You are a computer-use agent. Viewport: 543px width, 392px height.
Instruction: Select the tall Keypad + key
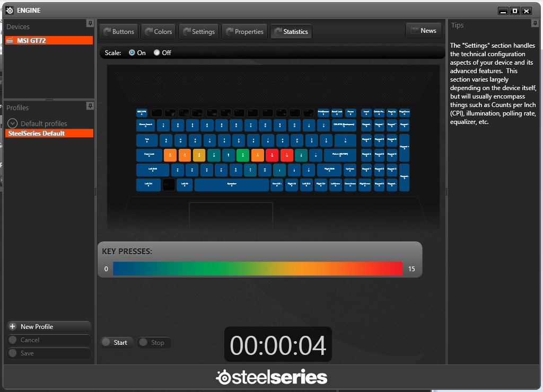click(x=405, y=148)
